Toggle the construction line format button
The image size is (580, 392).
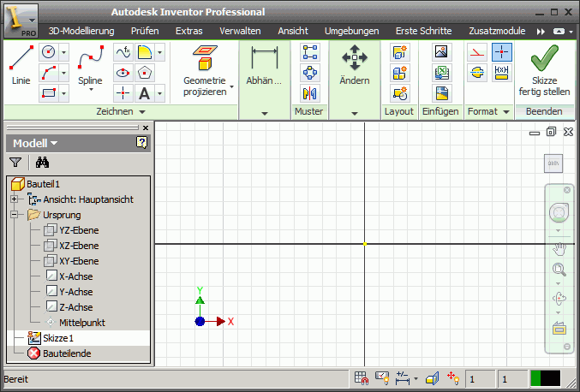click(477, 52)
